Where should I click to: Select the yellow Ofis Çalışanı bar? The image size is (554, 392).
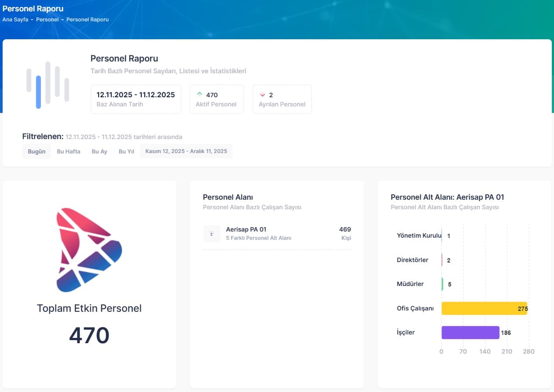[484, 308]
